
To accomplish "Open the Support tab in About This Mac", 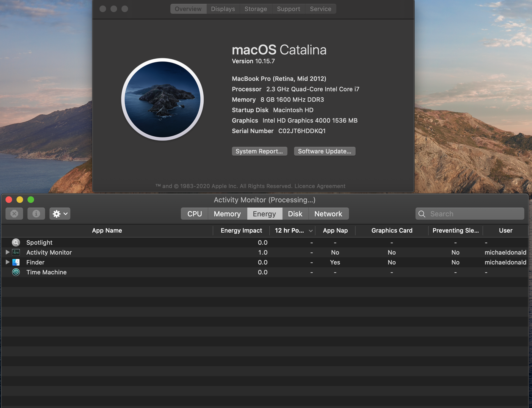I will tap(289, 9).
